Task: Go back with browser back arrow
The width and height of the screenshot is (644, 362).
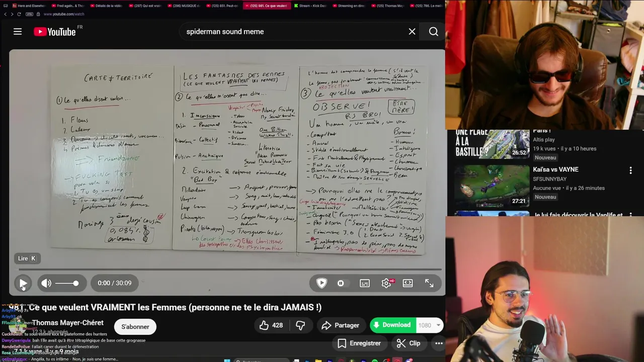Action: coord(5,14)
